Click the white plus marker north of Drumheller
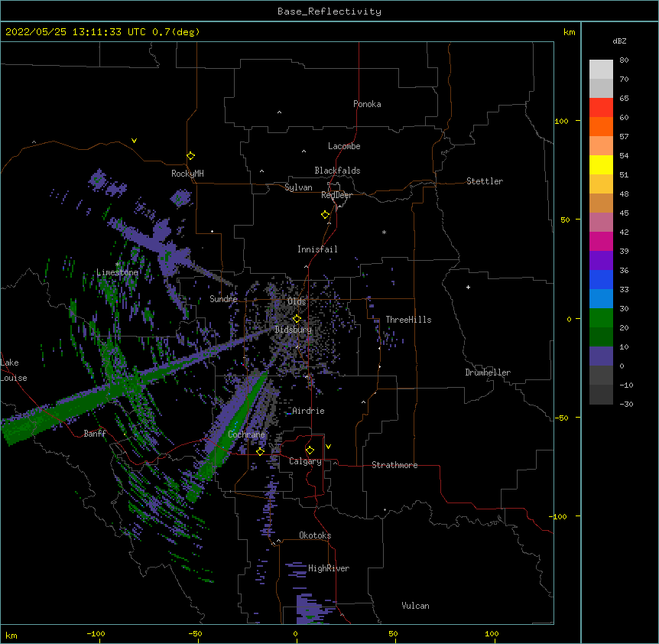This screenshot has width=659, height=644. point(468,287)
